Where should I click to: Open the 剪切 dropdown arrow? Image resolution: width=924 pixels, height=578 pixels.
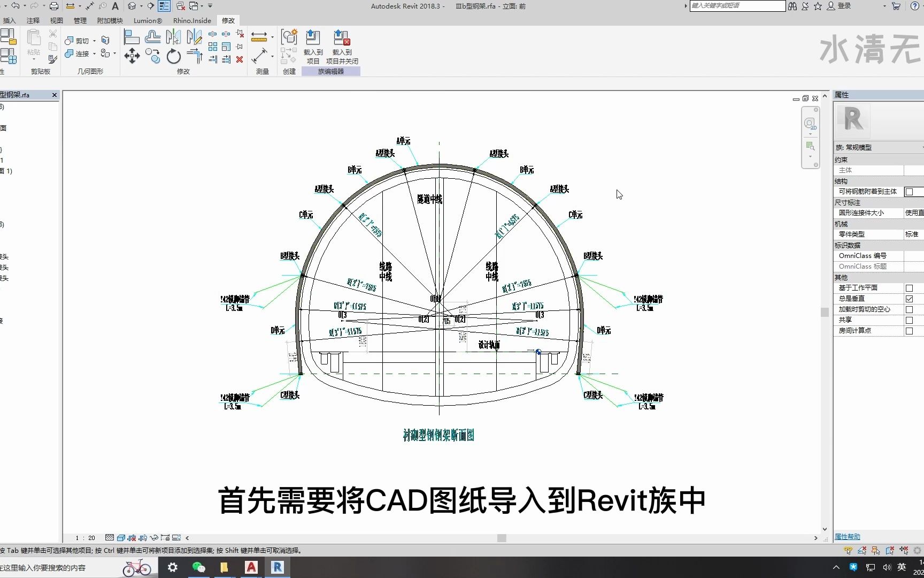(x=94, y=41)
